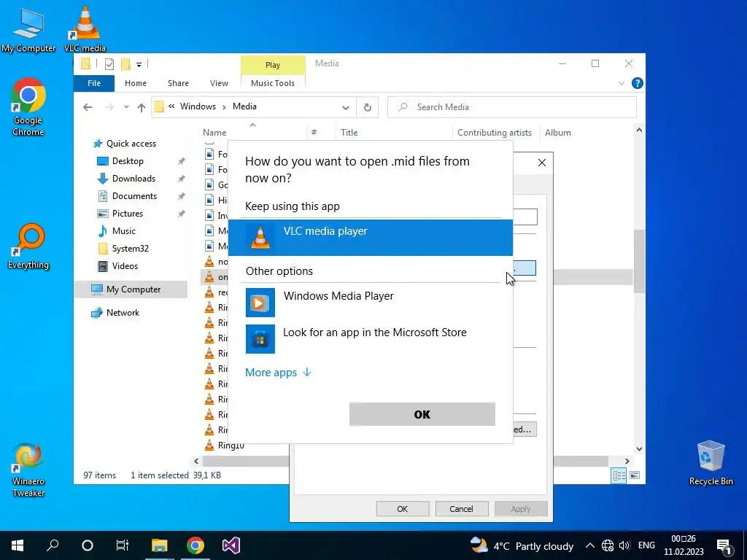
Task: Open Documents in navigation pane
Action: (x=134, y=195)
